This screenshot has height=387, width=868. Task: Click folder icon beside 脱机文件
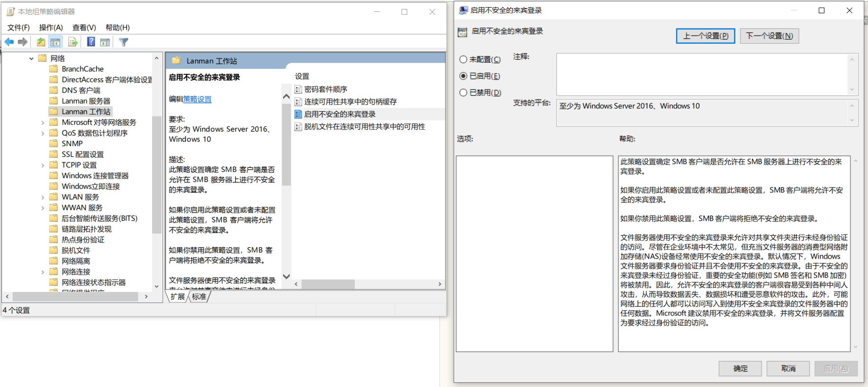54,250
